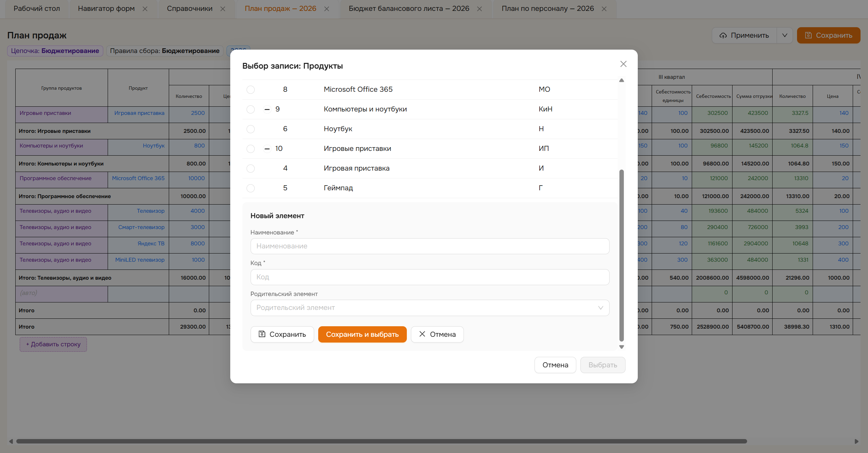The height and width of the screenshot is (453, 868).
Task: Click the orange Сохранить button at top
Action: click(829, 35)
